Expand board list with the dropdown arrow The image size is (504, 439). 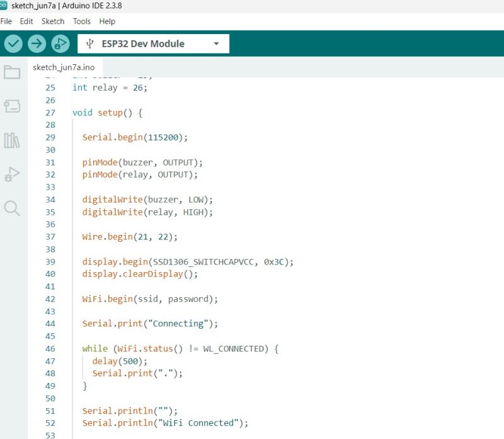[x=216, y=43]
